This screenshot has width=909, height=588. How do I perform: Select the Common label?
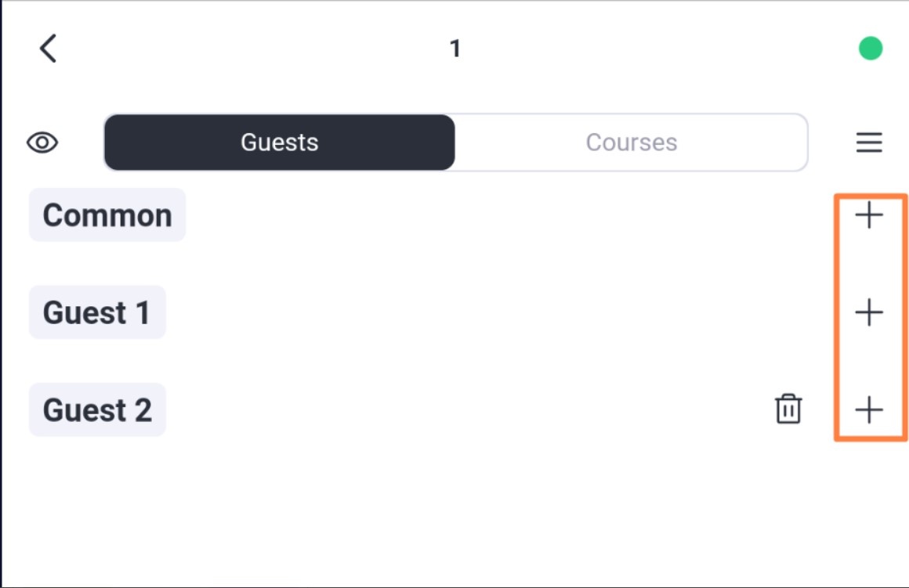click(107, 215)
